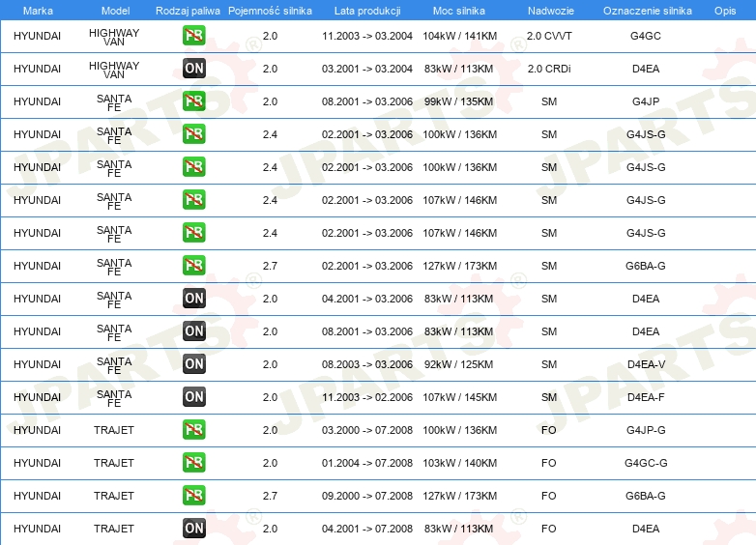
Task: Select HIGHWAY VAN model in CRDi row
Action: tap(114, 70)
